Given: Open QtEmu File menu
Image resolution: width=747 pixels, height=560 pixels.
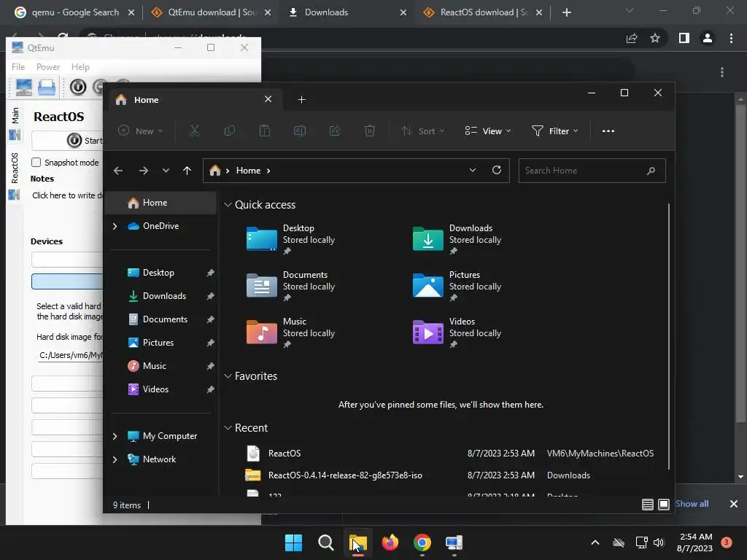Looking at the screenshot, I should click(18, 67).
